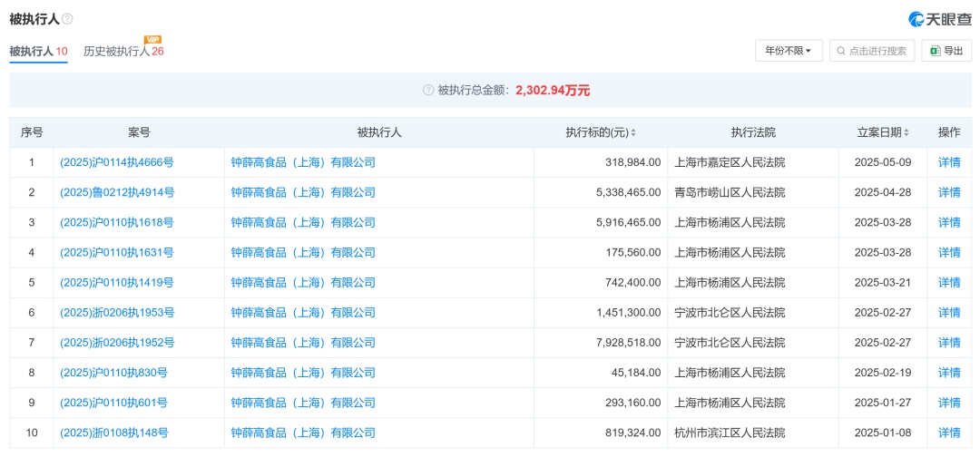View 详情 for row 3
Viewport: 980px width, 457px height.
click(949, 222)
